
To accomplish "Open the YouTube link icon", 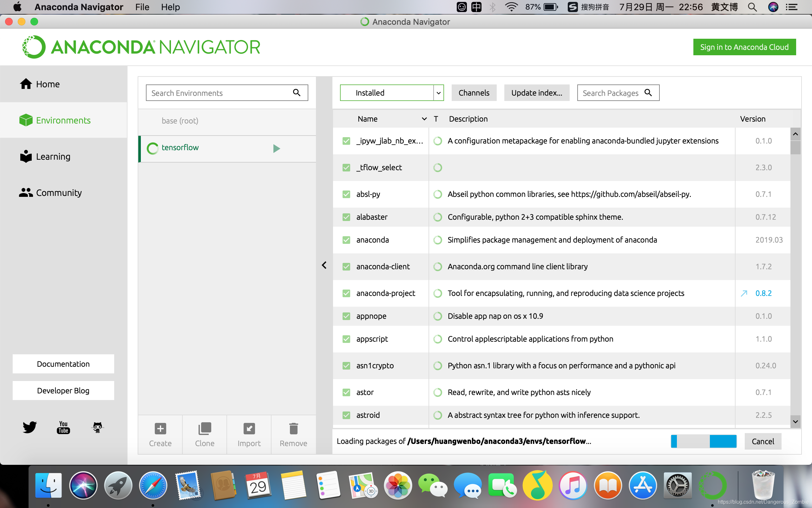I will pyautogui.click(x=63, y=427).
